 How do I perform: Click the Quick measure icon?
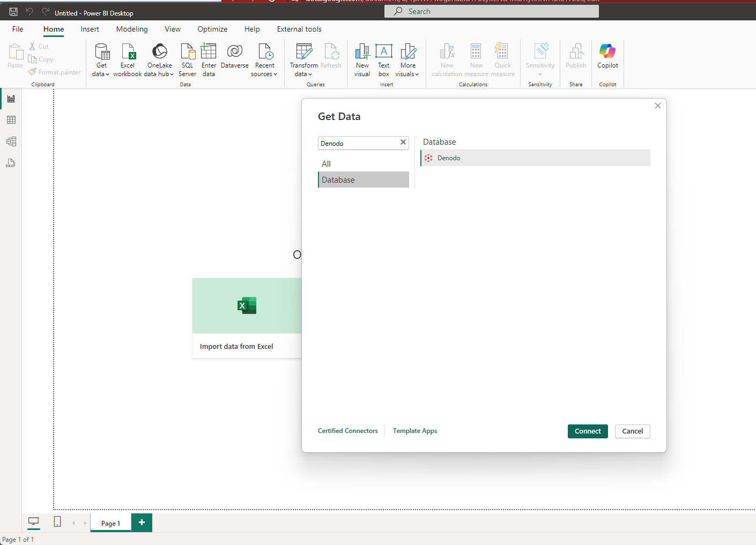(502, 59)
